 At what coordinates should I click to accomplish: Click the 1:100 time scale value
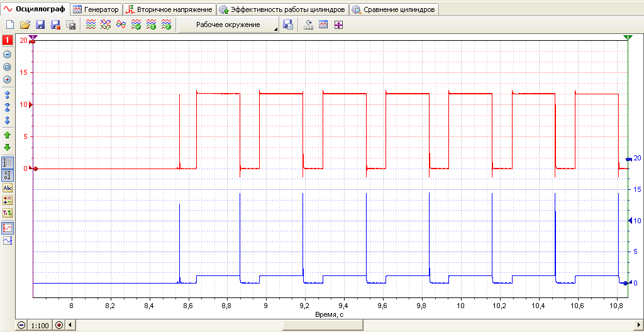40,326
